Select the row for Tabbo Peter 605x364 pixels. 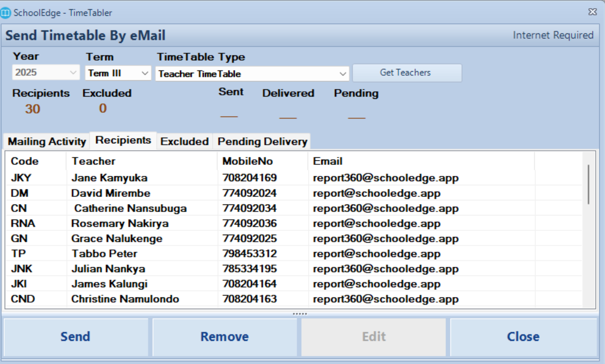[x=104, y=253]
